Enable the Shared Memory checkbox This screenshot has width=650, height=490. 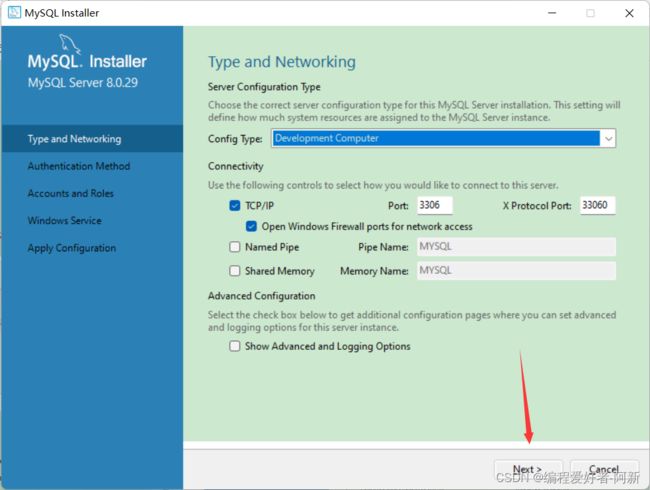[235, 271]
